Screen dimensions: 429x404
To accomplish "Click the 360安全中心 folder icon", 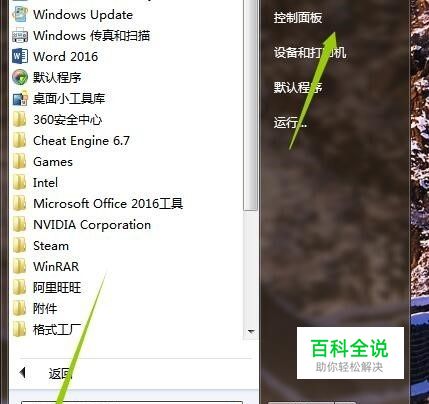I will click(x=19, y=119).
